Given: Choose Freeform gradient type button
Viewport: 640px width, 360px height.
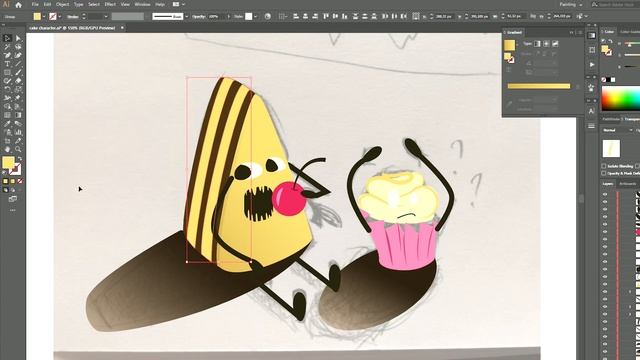Looking at the screenshot, I should pyautogui.click(x=555, y=44).
